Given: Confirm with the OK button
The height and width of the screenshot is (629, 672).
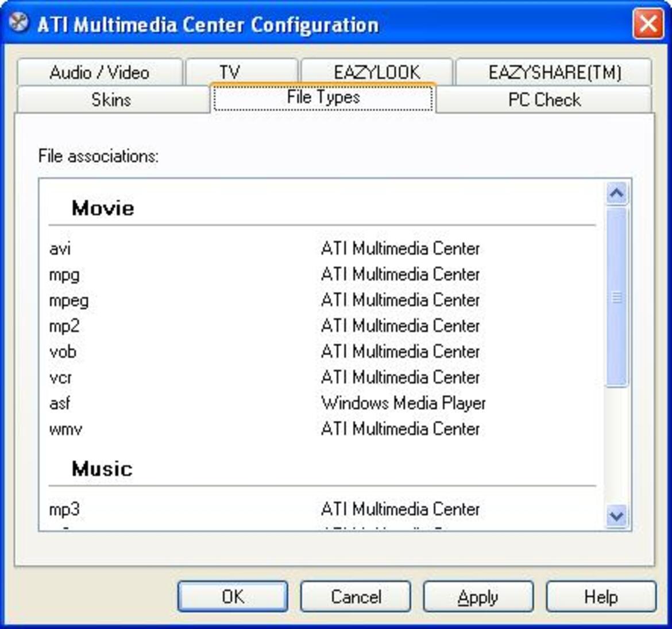Looking at the screenshot, I should pos(233,596).
